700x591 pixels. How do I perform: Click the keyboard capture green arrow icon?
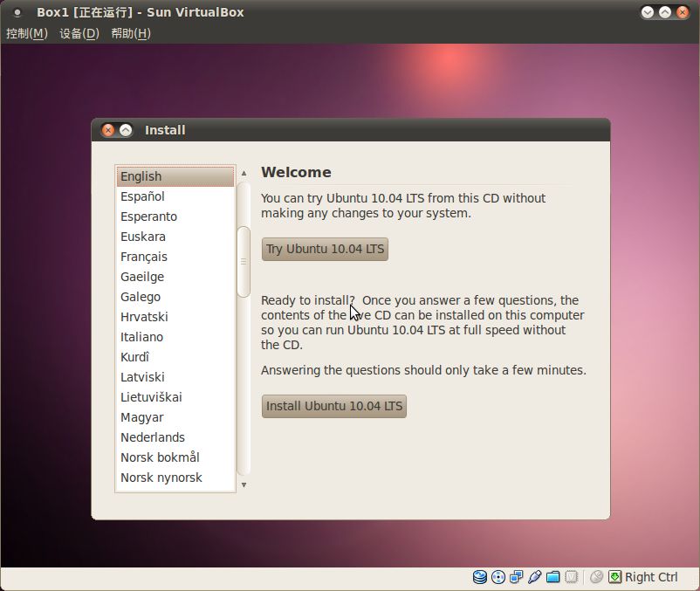tap(614, 577)
